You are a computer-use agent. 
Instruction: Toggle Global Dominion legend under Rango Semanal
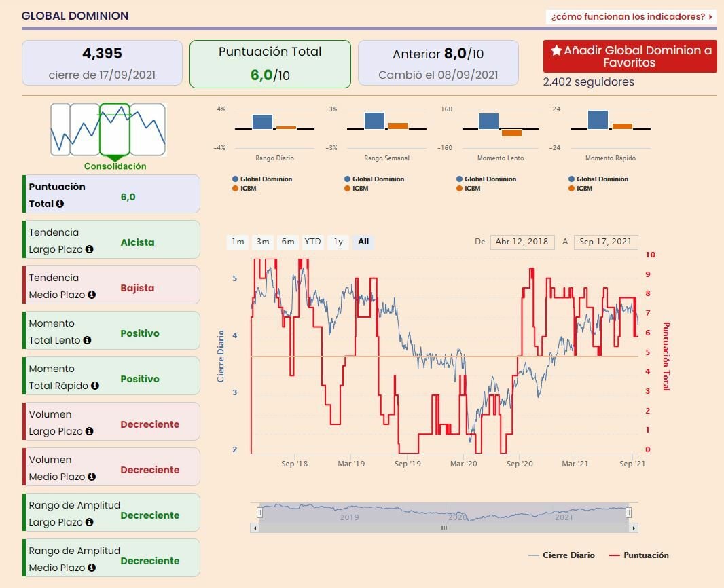click(x=374, y=179)
